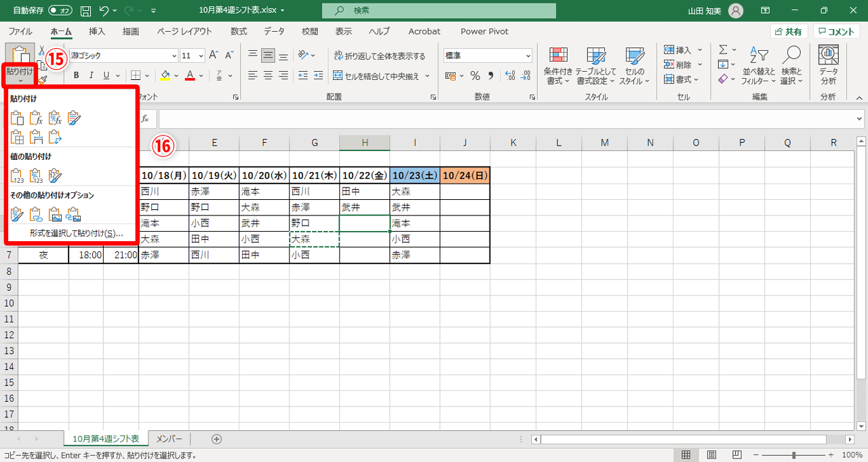This screenshot has height=462, width=868.
Task: Open 形式を選択して貼り付け dialog
Action: click(76, 233)
